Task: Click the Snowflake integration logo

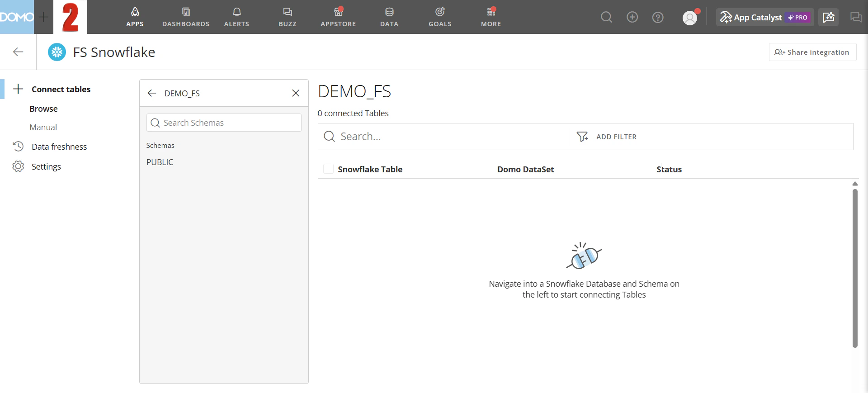Action: tap(57, 52)
